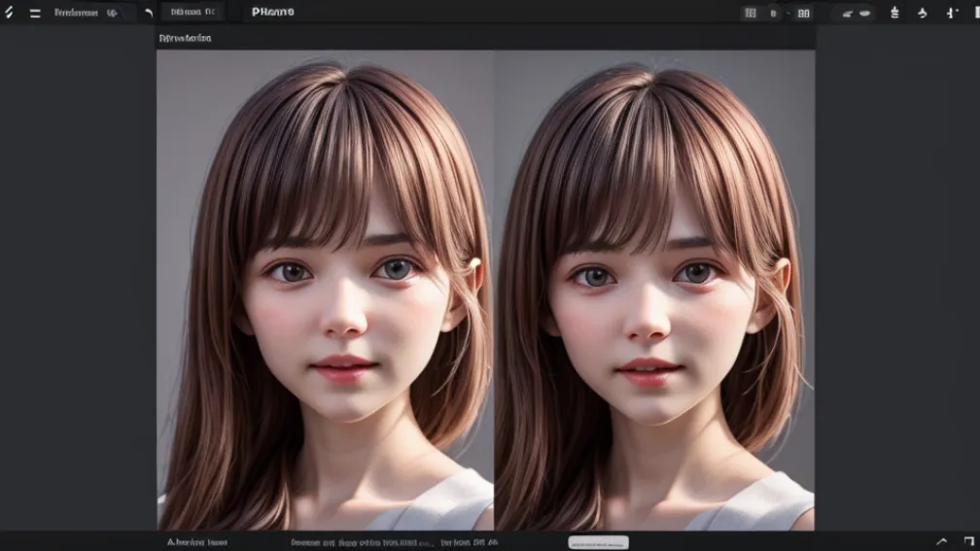Image resolution: width=980 pixels, height=551 pixels.
Task: Click the small single-square view icon
Action: coord(773,14)
